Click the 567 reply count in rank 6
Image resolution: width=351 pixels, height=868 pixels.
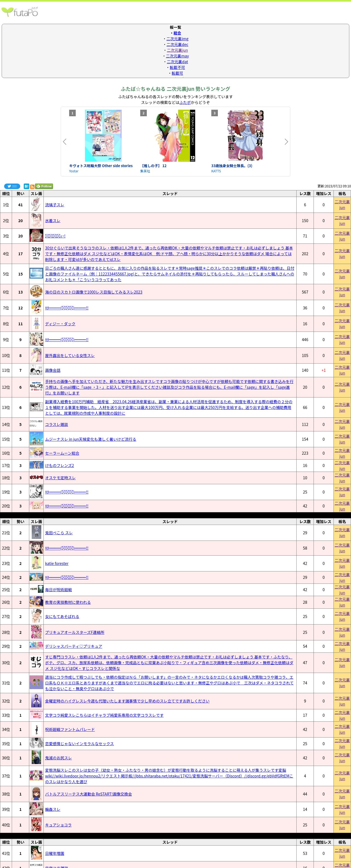305,292
